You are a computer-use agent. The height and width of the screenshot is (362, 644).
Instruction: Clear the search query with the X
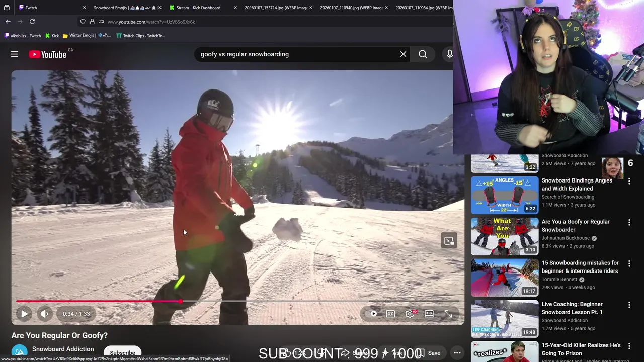click(x=403, y=54)
